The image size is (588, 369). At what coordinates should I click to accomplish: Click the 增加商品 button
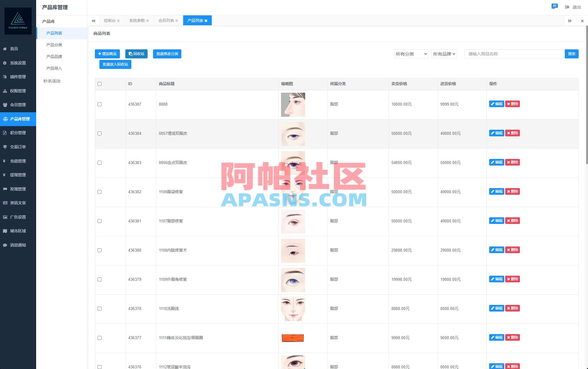107,54
